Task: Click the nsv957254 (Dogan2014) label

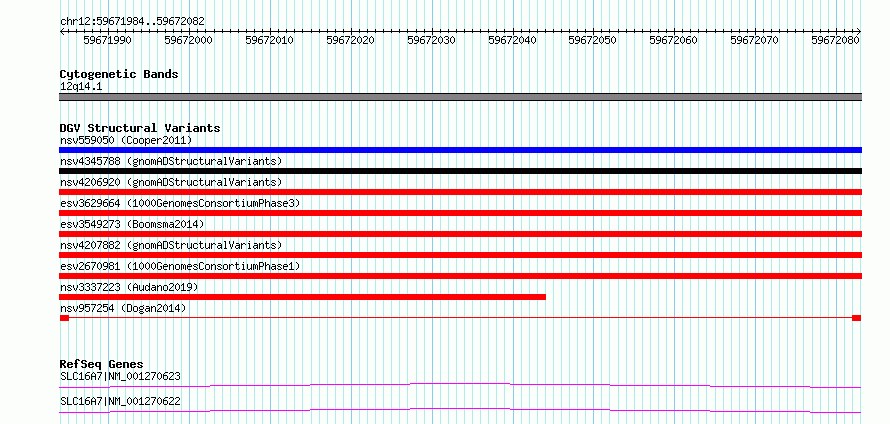Action: 123,308
